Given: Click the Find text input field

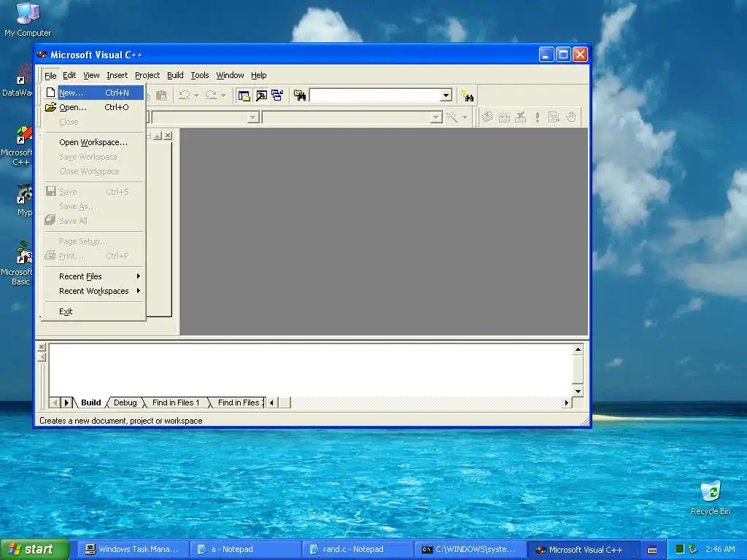Looking at the screenshot, I should [375, 96].
